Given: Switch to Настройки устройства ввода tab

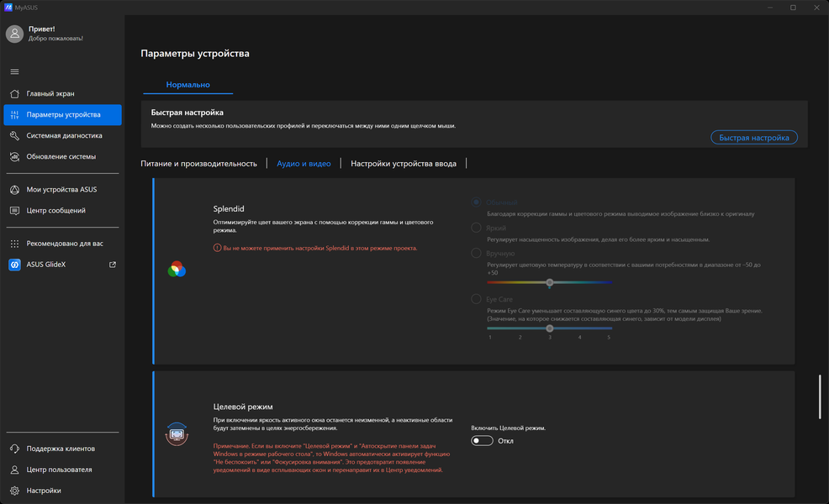Looking at the screenshot, I should [x=404, y=164].
